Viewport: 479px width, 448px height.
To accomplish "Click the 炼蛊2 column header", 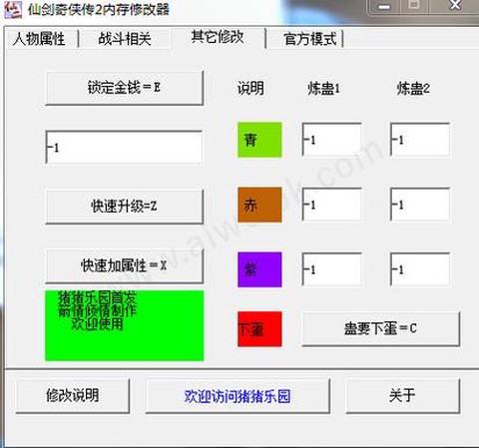I will tap(413, 89).
